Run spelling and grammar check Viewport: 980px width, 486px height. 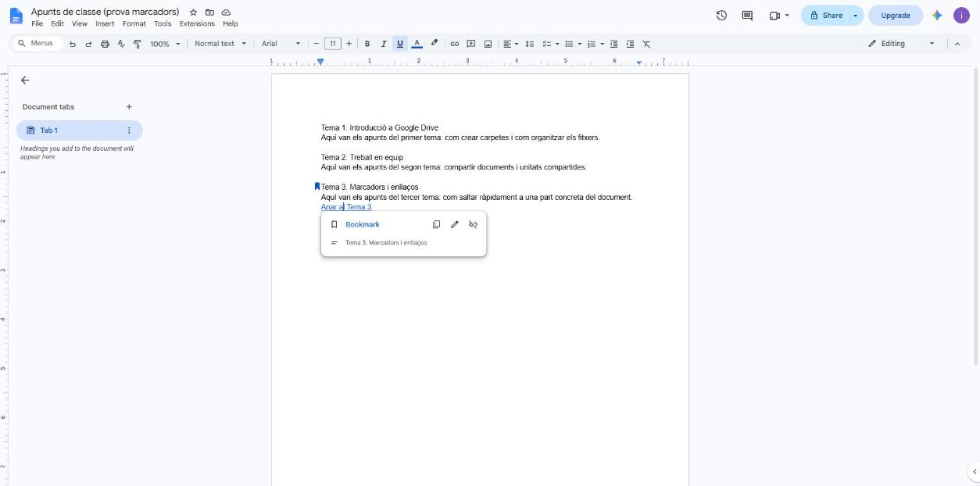121,44
